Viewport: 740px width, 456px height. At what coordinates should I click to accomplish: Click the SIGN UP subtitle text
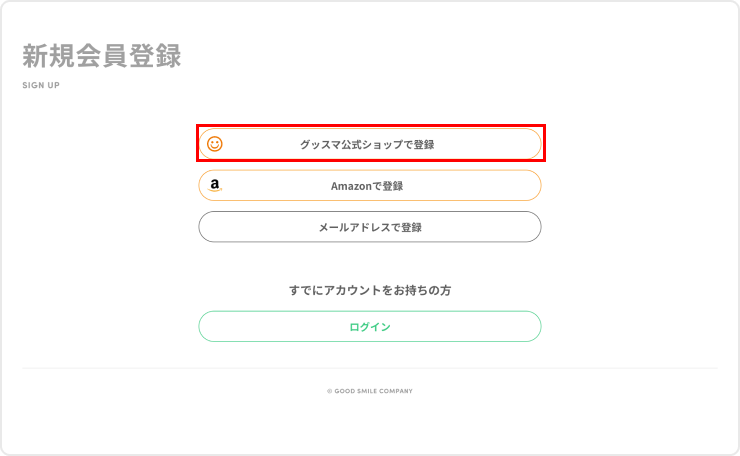pos(41,85)
